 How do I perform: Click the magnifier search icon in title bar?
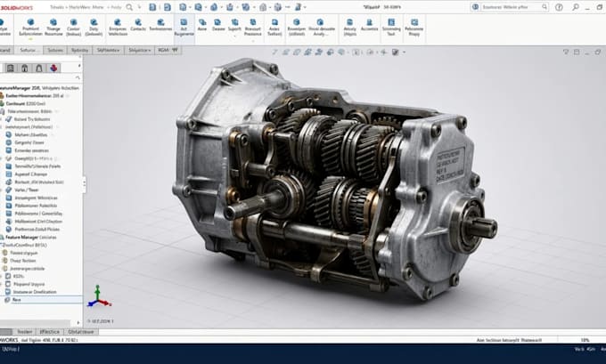tap(129, 7)
